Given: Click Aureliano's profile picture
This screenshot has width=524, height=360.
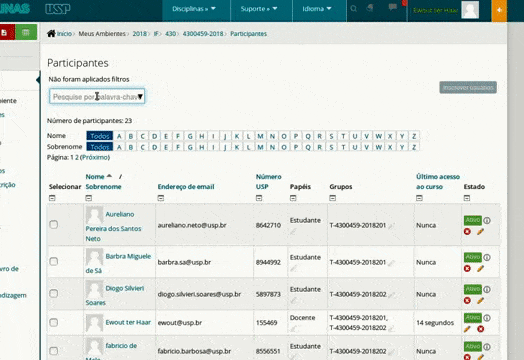Looking at the screenshot, I should (94, 215).
